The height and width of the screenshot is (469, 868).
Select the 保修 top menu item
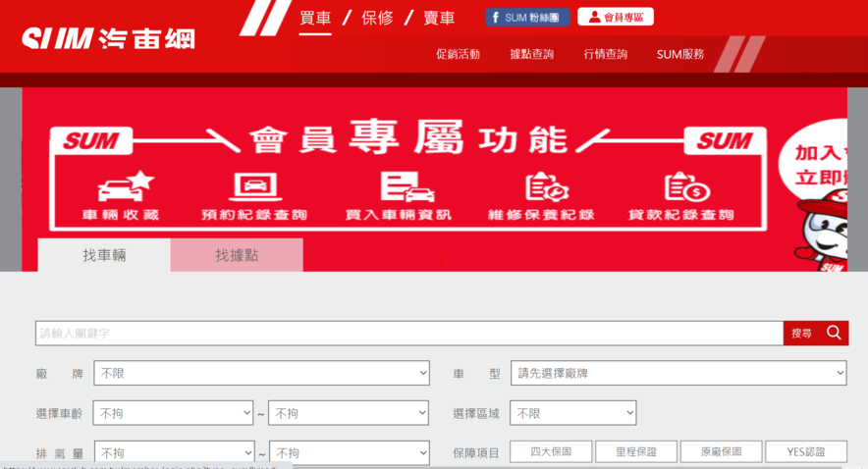click(377, 18)
